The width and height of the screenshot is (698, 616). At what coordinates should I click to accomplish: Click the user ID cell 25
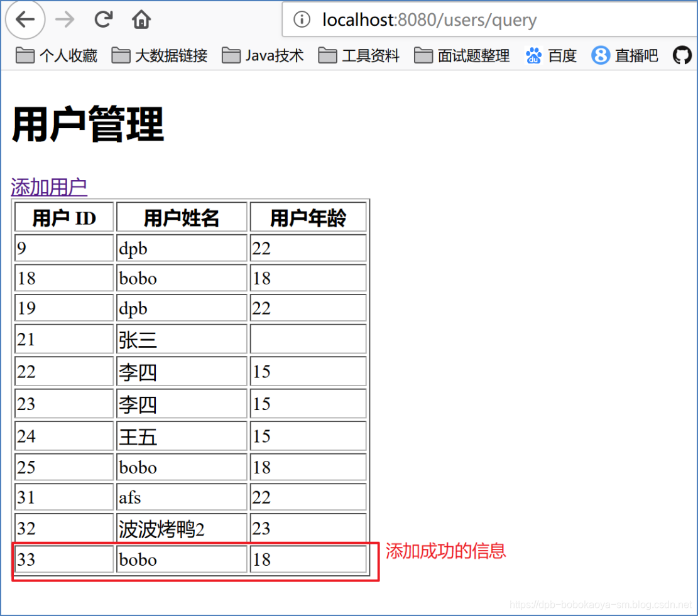pyautogui.click(x=64, y=467)
